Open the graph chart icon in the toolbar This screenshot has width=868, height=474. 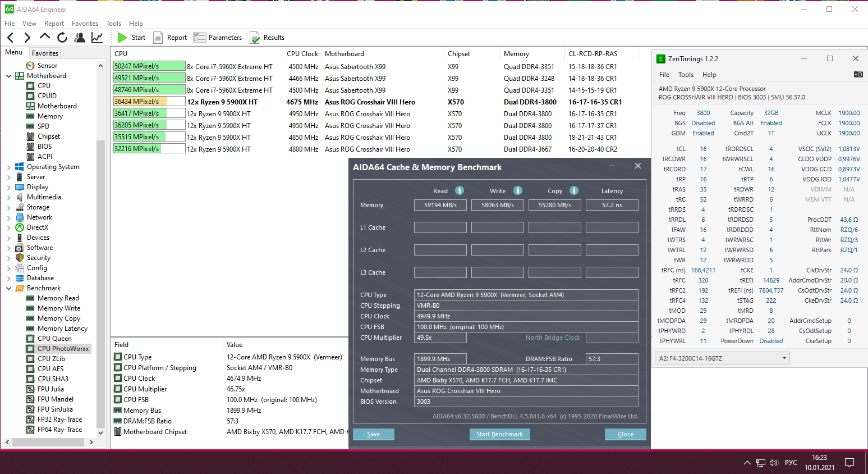coord(97,38)
